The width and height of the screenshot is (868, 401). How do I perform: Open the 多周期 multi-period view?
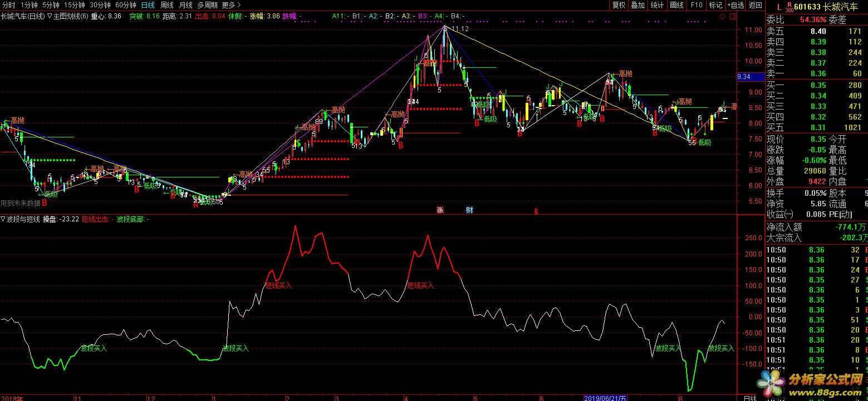pyautogui.click(x=207, y=5)
